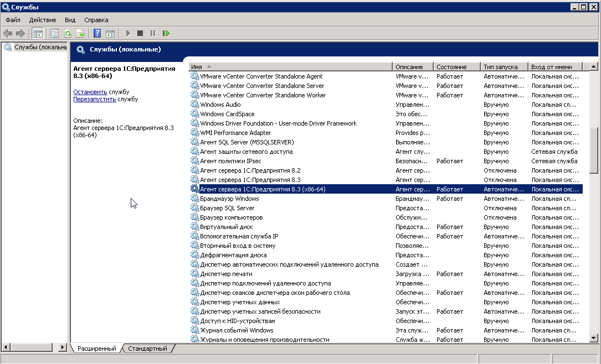
Task: Click the gear icon beside Windows Audio
Action: (195, 105)
